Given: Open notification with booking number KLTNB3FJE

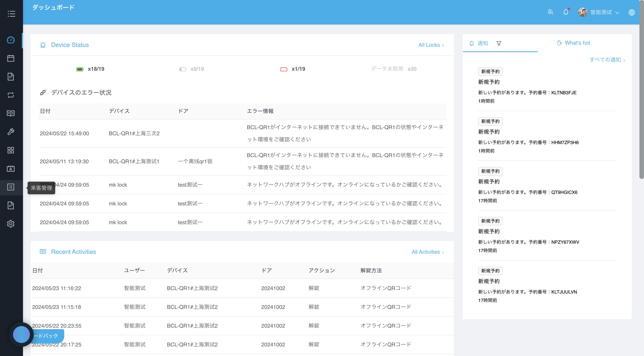Looking at the screenshot, I should tap(527, 93).
